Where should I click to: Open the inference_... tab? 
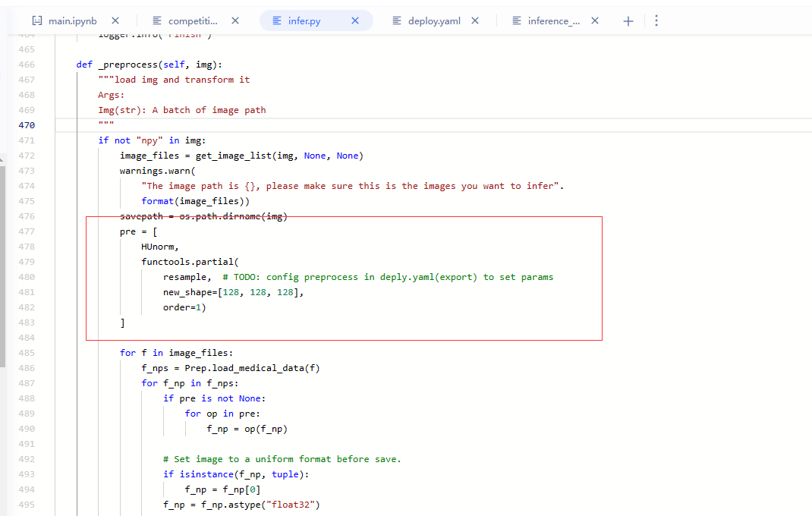tap(553, 20)
